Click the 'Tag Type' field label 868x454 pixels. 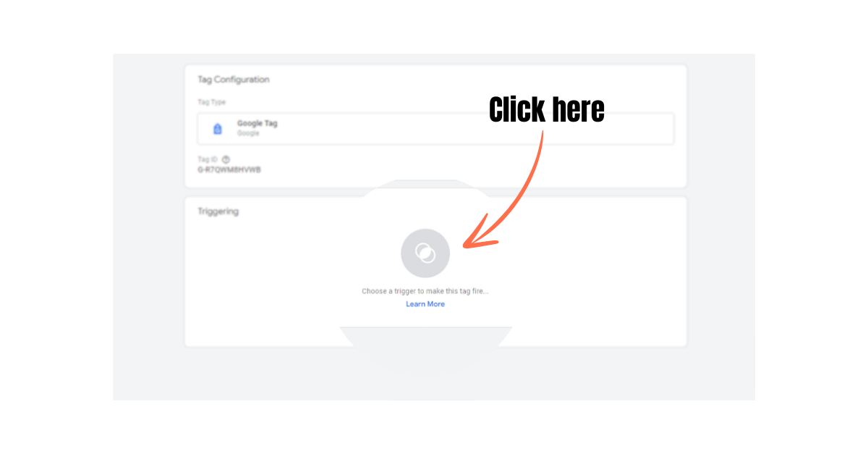[212, 103]
